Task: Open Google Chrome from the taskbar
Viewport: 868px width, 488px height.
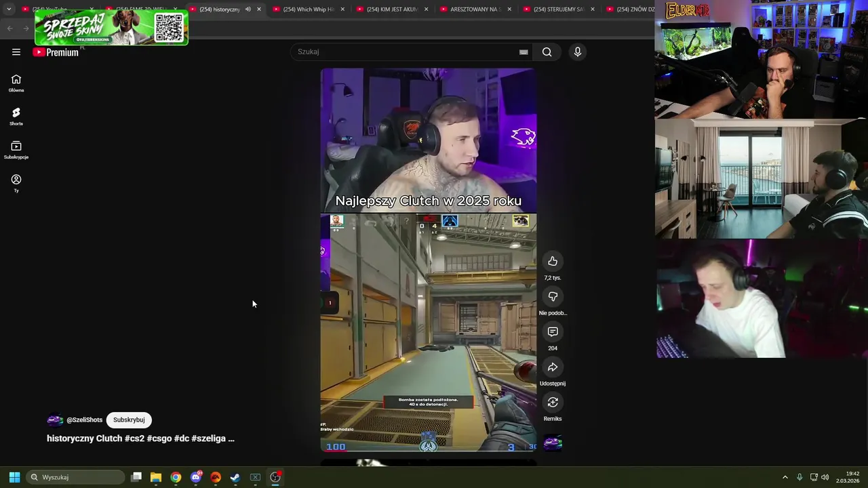Action: (x=176, y=477)
